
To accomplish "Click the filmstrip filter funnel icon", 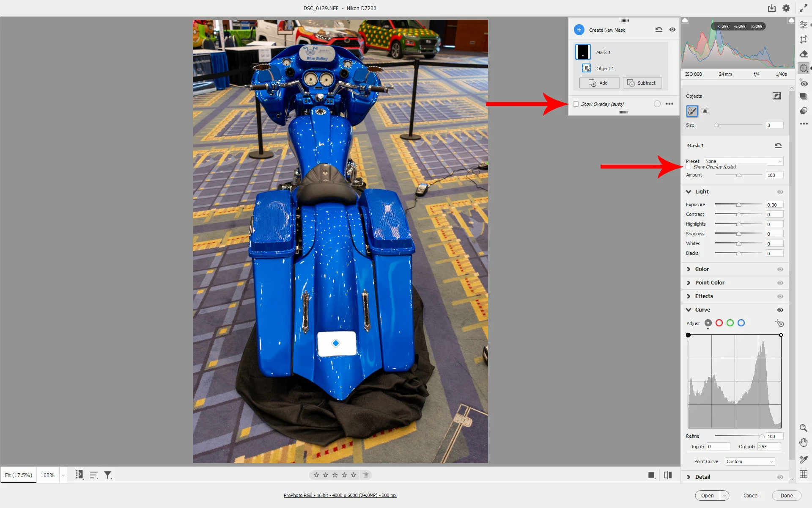I will click(108, 475).
